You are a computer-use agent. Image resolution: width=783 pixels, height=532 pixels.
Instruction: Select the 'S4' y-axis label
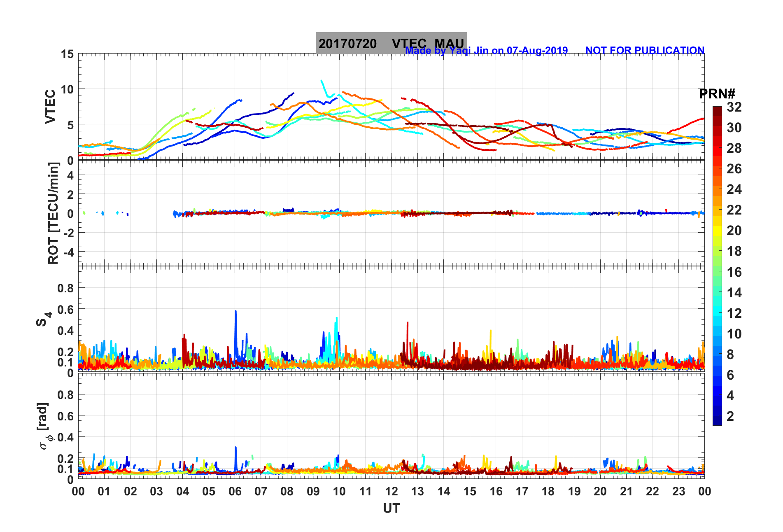(x=44, y=319)
